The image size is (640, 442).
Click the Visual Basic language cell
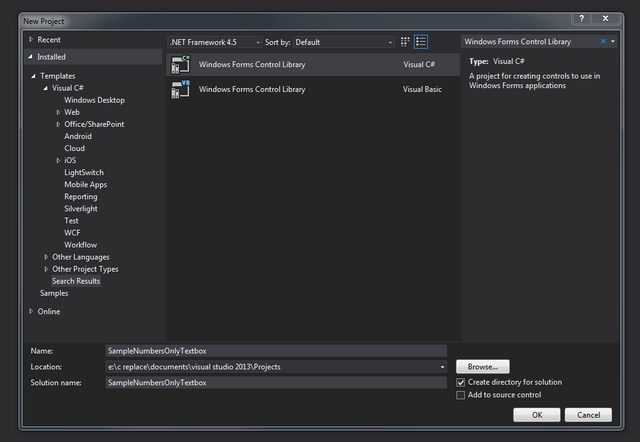coord(422,89)
